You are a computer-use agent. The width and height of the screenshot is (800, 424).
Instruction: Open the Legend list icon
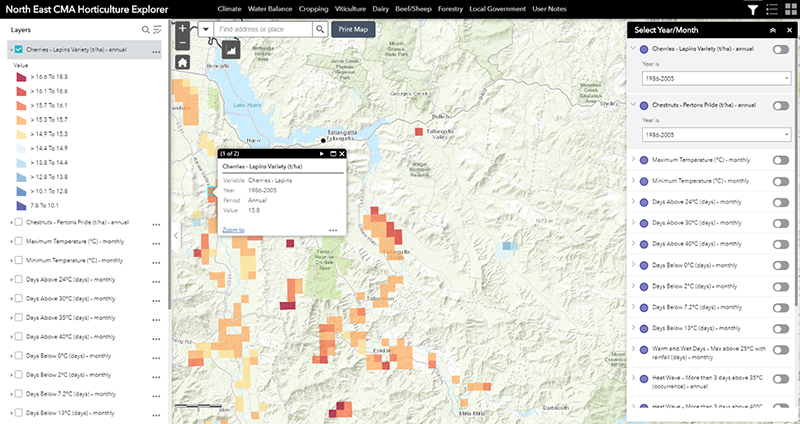(771, 9)
